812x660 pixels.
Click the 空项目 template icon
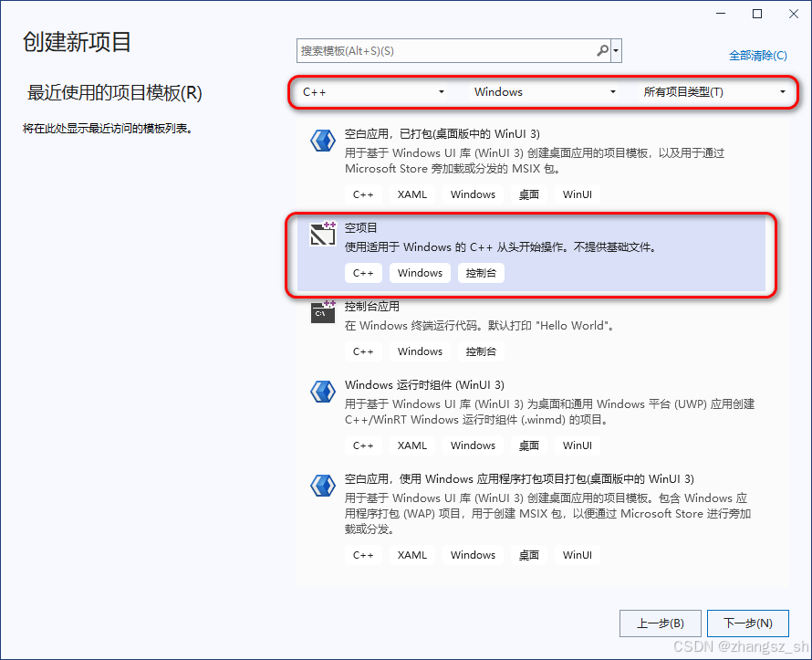[x=323, y=235]
